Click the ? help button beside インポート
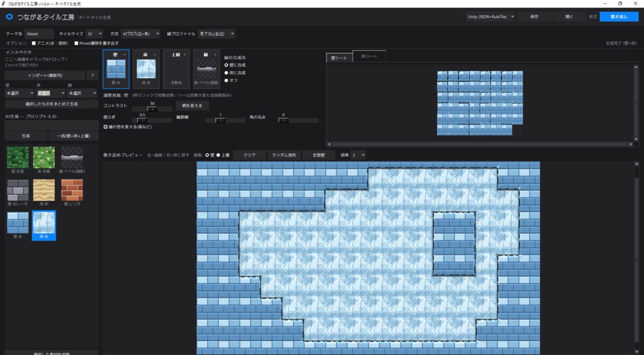The width and height of the screenshot is (644, 355). click(x=92, y=76)
